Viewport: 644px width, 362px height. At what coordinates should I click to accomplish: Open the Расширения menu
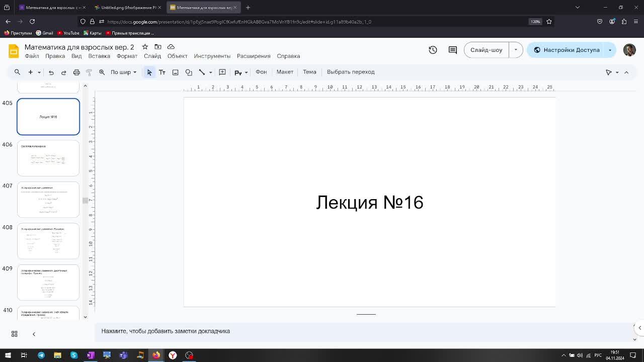254,56
